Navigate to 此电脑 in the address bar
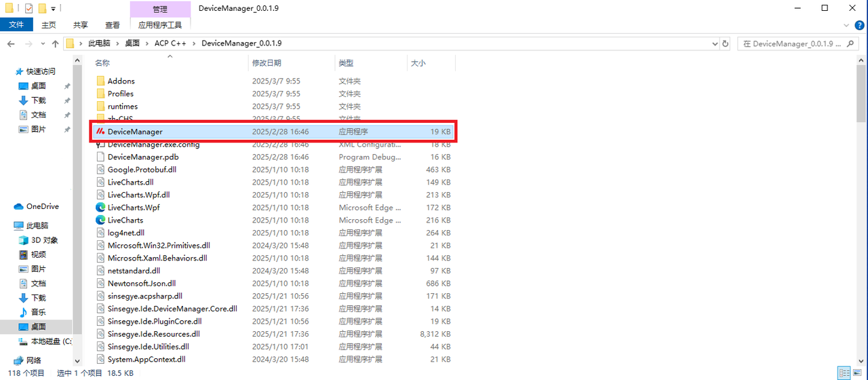The image size is (868, 380). [99, 43]
